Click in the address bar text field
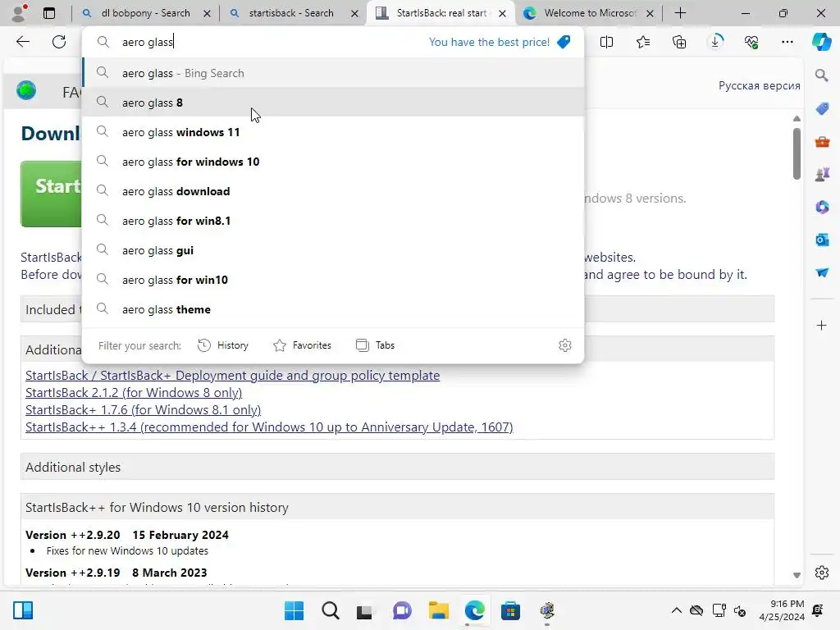Screen dimensions: 840x630 point(268,42)
